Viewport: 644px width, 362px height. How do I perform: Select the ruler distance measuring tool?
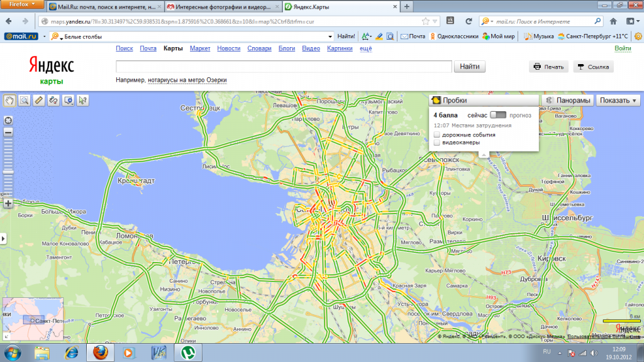click(x=38, y=101)
